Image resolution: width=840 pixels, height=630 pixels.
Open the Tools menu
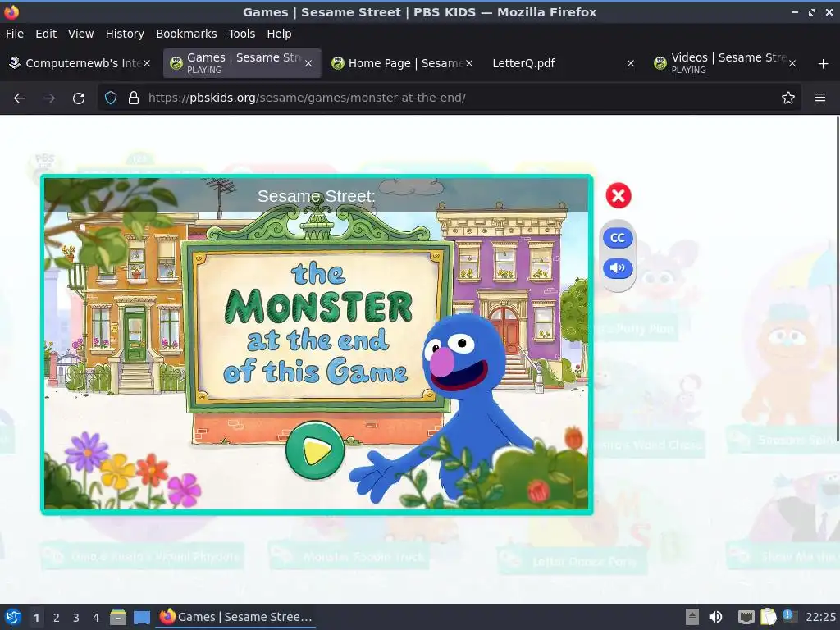(242, 34)
